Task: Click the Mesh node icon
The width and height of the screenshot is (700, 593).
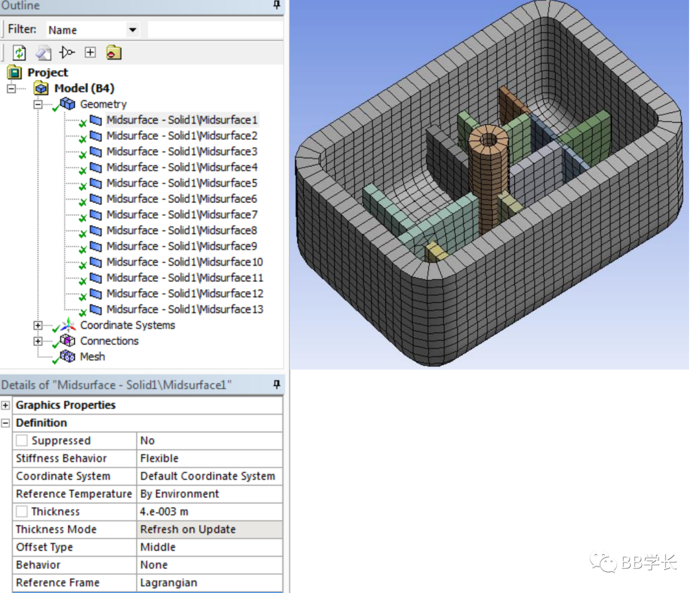Action: click(67, 356)
